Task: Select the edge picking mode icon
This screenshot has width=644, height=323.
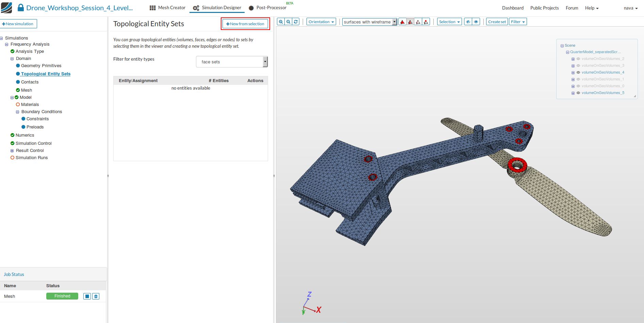Action: pos(418,22)
